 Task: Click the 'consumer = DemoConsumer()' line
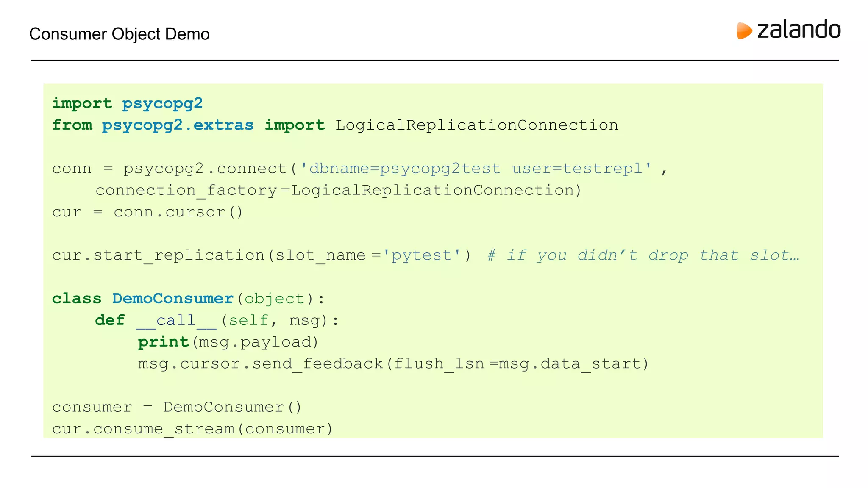click(x=177, y=407)
